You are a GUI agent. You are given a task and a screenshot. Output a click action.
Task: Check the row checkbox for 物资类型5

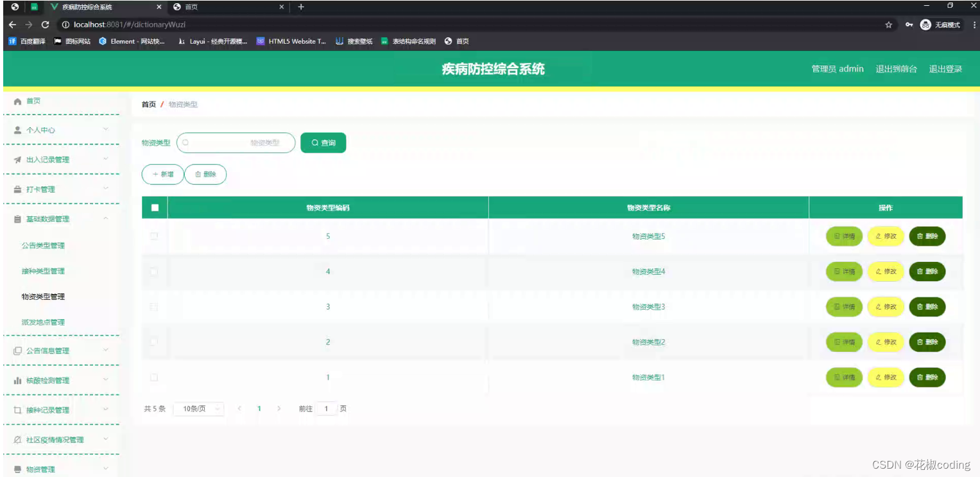click(154, 236)
